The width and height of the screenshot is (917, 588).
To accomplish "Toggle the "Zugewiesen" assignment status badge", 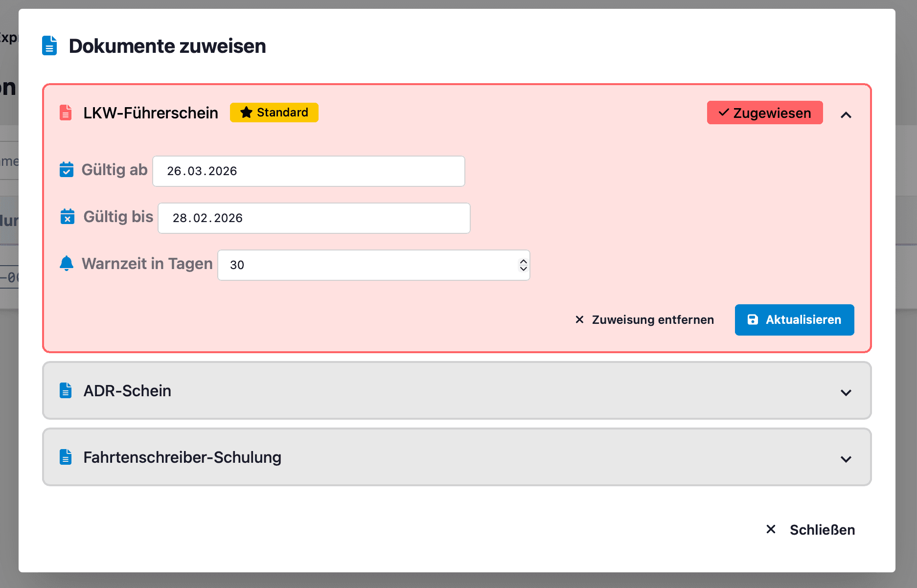I will tap(765, 113).
